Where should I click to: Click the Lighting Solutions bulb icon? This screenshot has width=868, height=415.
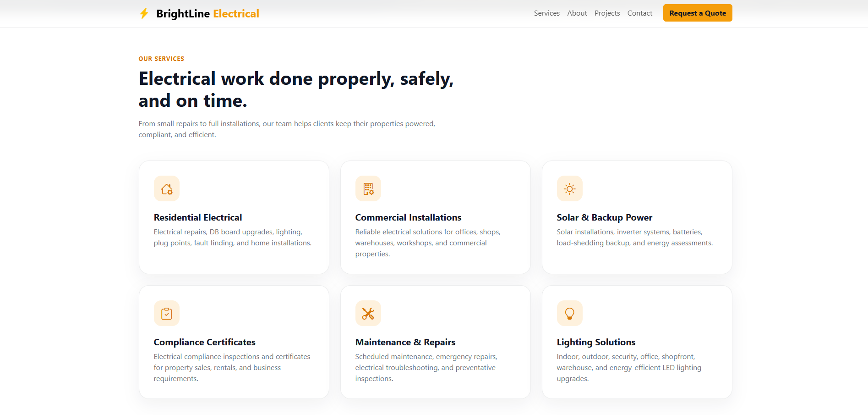click(x=570, y=313)
